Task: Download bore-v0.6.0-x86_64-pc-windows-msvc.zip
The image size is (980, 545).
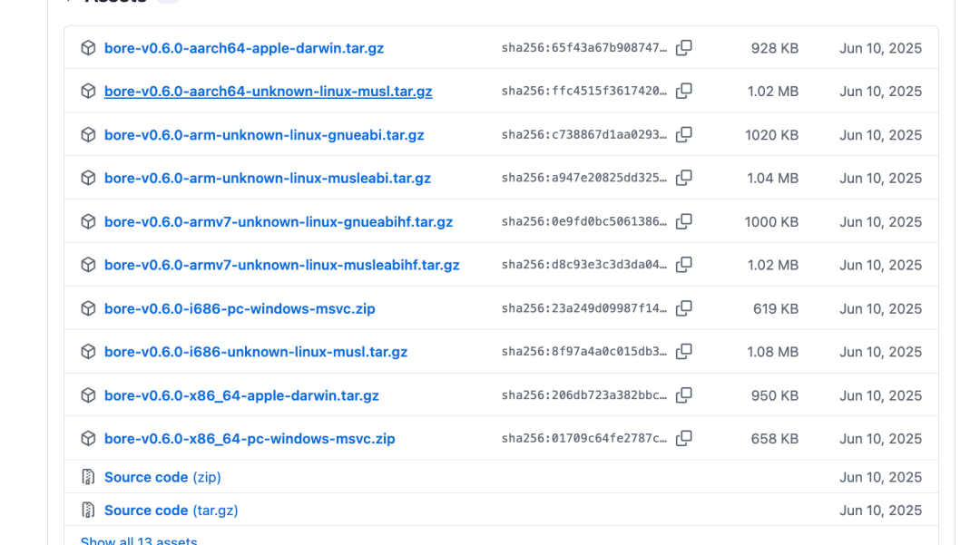Action: point(250,439)
